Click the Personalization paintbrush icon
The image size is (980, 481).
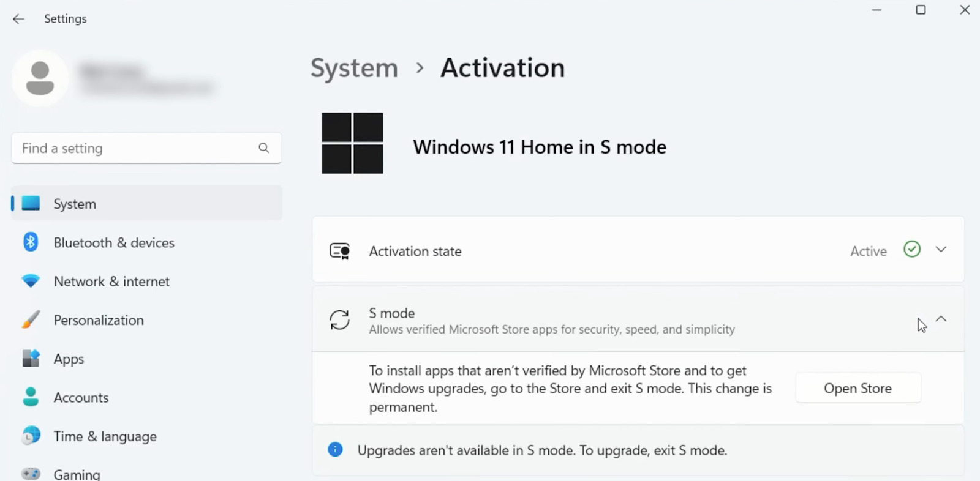pos(31,320)
